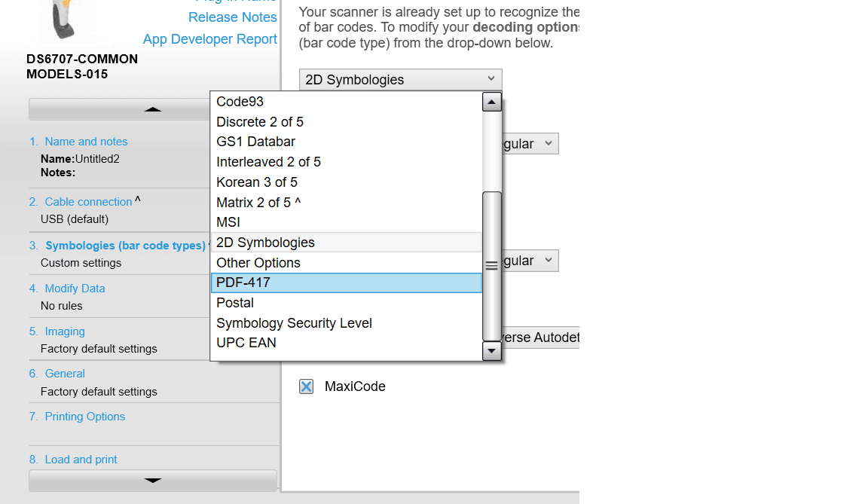Click the dropdown list's scroll-up arrow

click(x=492, y=102)
